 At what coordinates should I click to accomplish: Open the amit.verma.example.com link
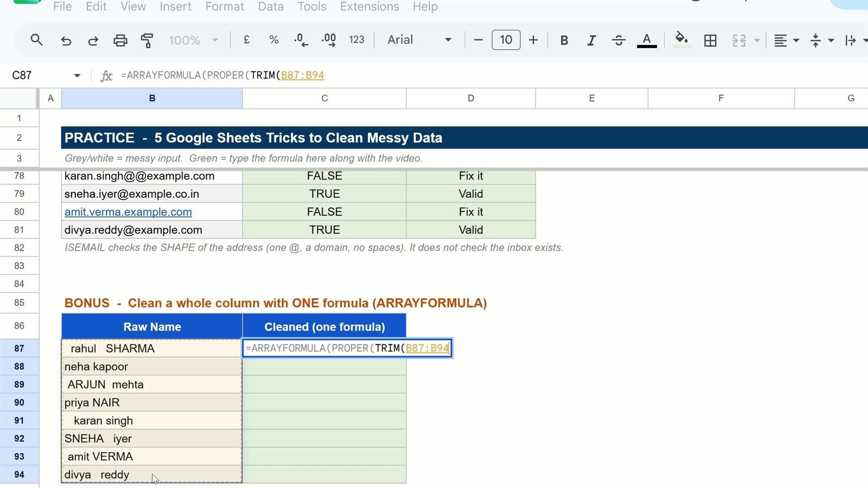point(128,212)
